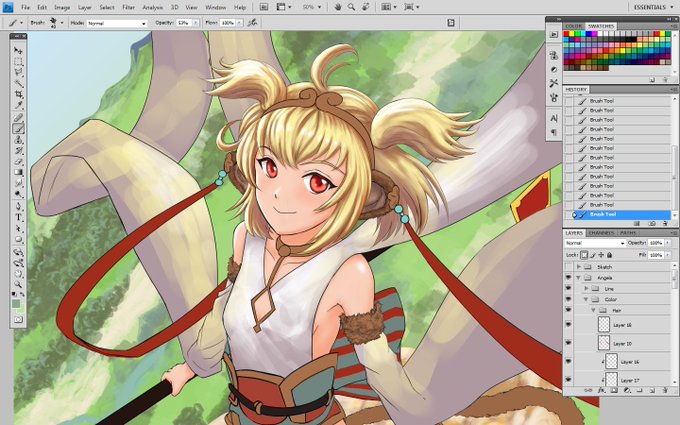Select the Dodge tool

pyautogui.click(x=18, y=194)
